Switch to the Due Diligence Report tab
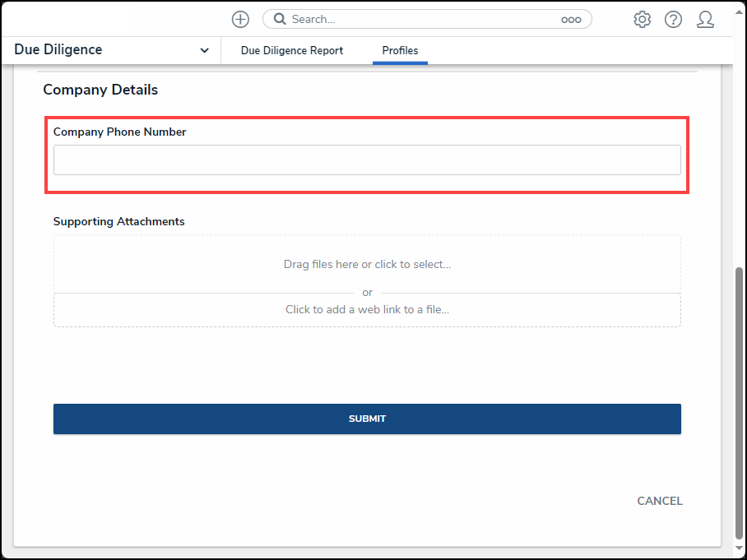The image size is (747, 560). (x=291, y=50)
